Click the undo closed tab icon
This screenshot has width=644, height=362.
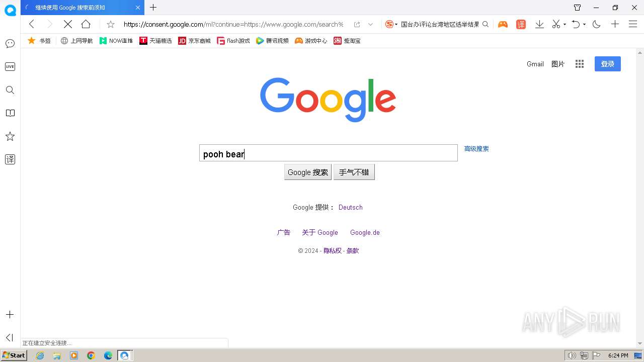[x=576, y=24]
